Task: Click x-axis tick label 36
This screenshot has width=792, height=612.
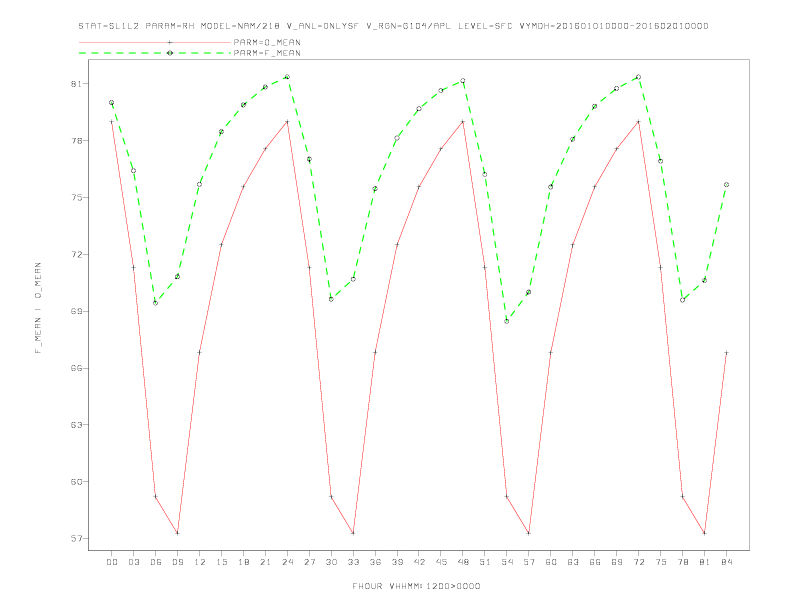Action: [x=375, y=562]
